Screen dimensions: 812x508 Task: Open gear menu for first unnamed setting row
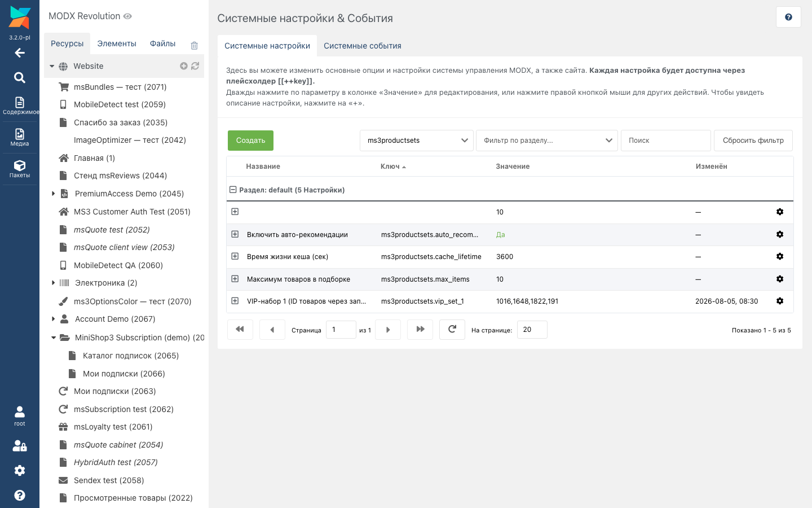(780, 212)
